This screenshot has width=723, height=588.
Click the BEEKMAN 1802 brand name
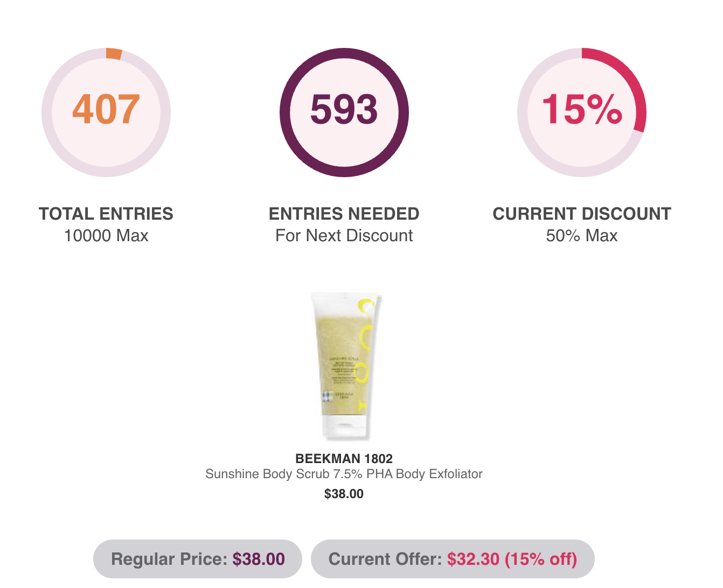tap(344, 459)
